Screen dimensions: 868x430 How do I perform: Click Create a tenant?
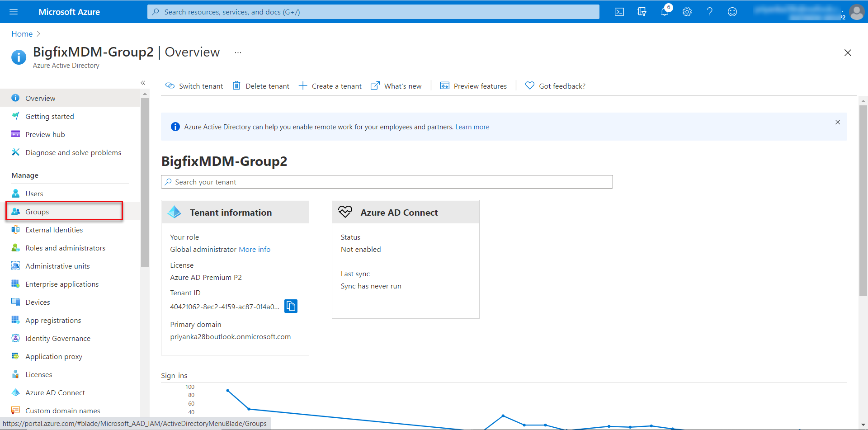pyautogui.click(x=330, y=86)
